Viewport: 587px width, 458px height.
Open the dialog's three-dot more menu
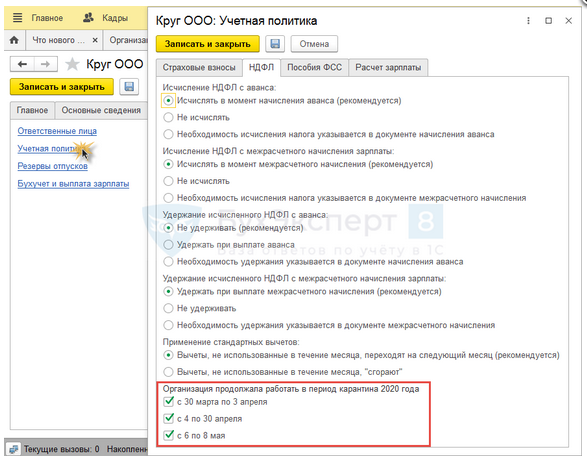(528, 21)
